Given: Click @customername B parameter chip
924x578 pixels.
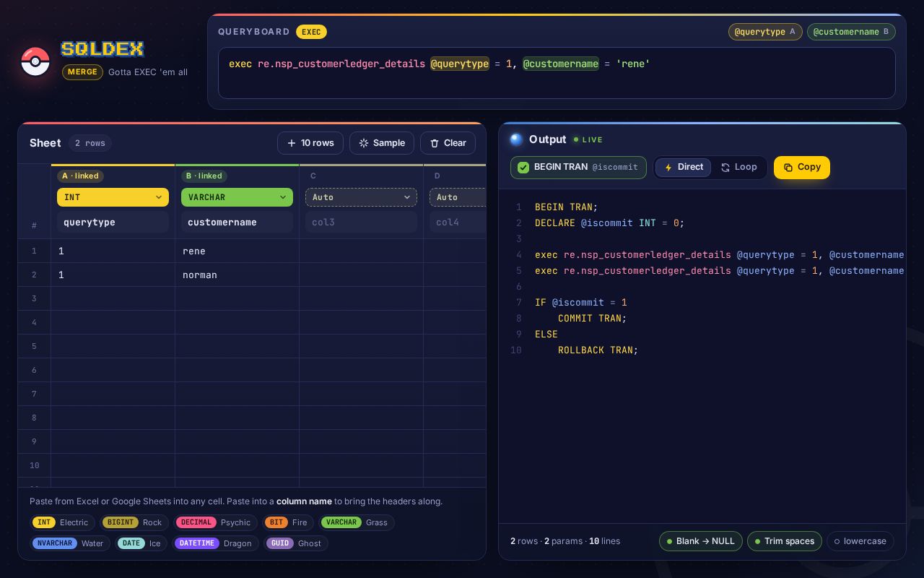Looking at the screenshot, I should (851, 32).
